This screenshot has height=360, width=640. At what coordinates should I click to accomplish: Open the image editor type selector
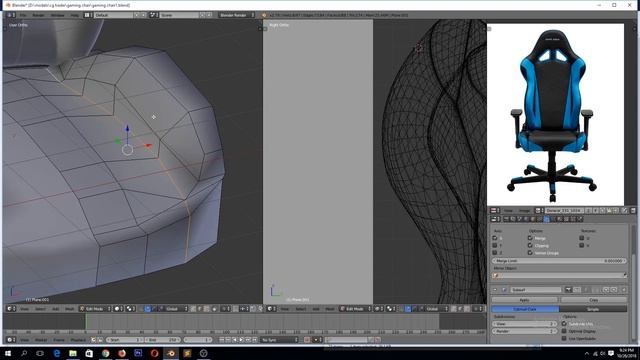(495, 211)
